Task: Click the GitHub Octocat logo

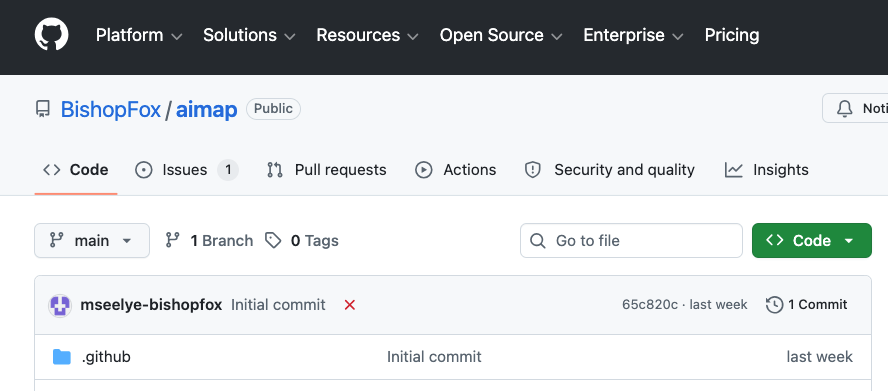Action: click(52, 35)
